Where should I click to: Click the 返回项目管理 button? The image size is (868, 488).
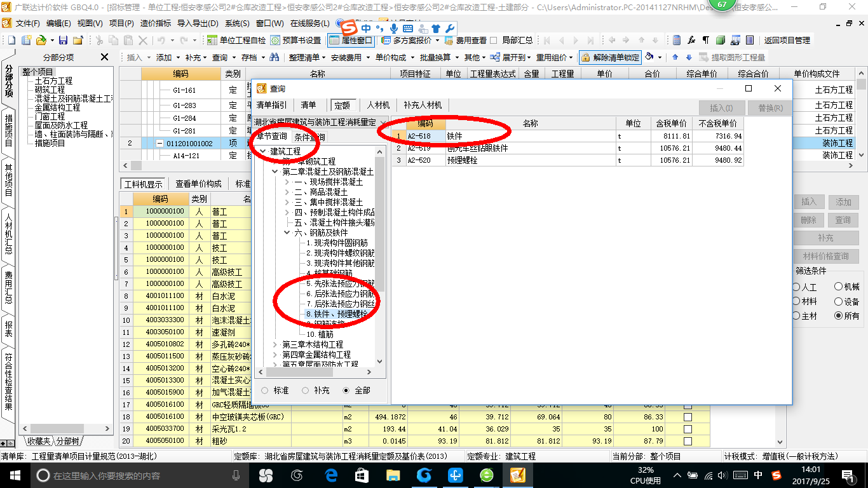(x=787, y=40)
